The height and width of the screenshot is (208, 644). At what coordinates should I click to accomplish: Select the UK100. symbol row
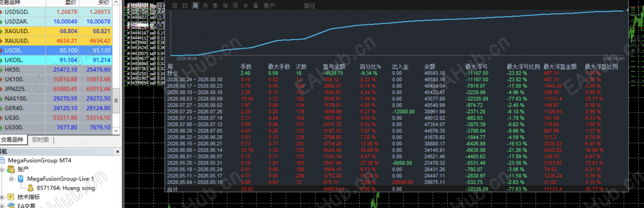tap(56, 79)
